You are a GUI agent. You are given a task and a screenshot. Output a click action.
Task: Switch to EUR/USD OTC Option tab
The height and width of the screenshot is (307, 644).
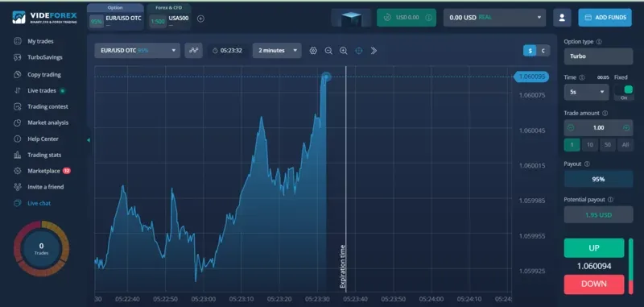tap(115, 17)
